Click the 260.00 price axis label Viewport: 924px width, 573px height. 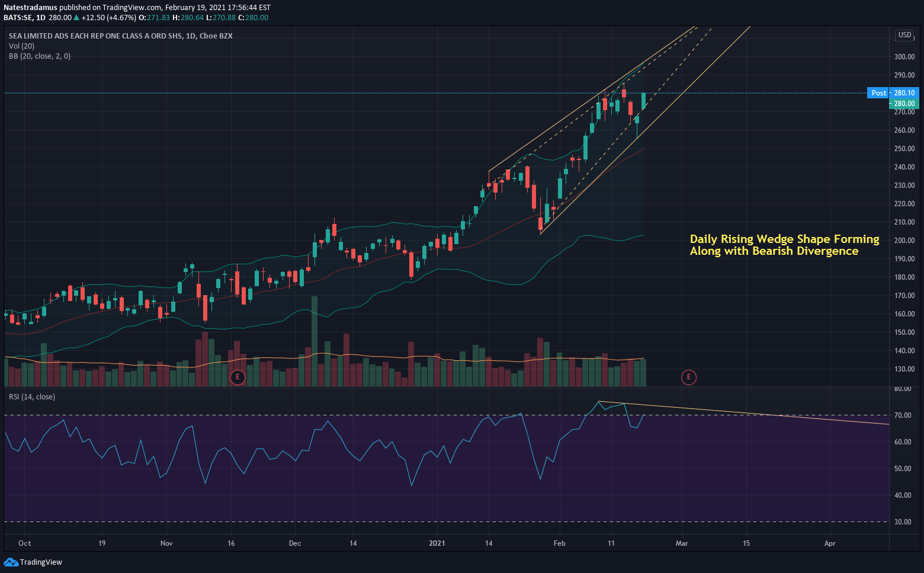click(904, 131)
